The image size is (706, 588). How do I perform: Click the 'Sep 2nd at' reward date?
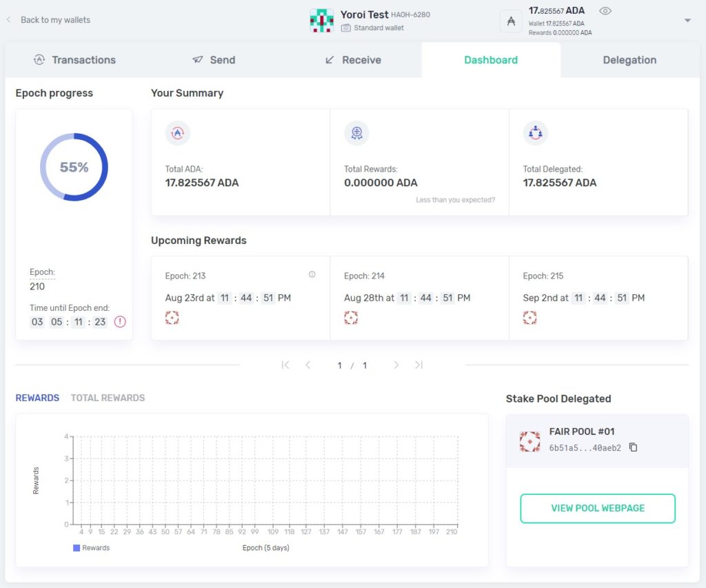546,298
